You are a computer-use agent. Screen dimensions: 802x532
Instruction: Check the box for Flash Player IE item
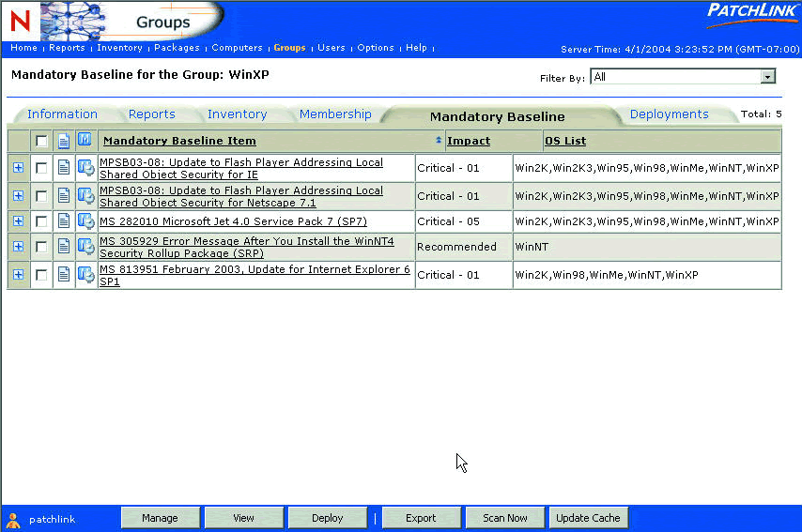(x=41, y=168)
